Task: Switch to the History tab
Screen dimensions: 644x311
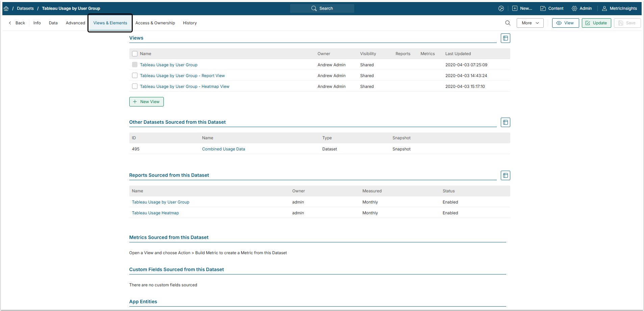Action: coord(190,23)
